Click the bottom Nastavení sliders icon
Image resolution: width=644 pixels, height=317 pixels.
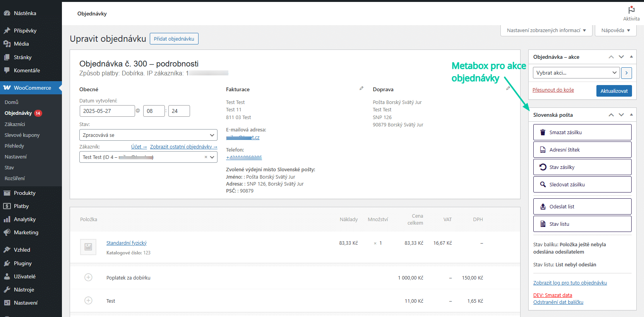[7, 303]
